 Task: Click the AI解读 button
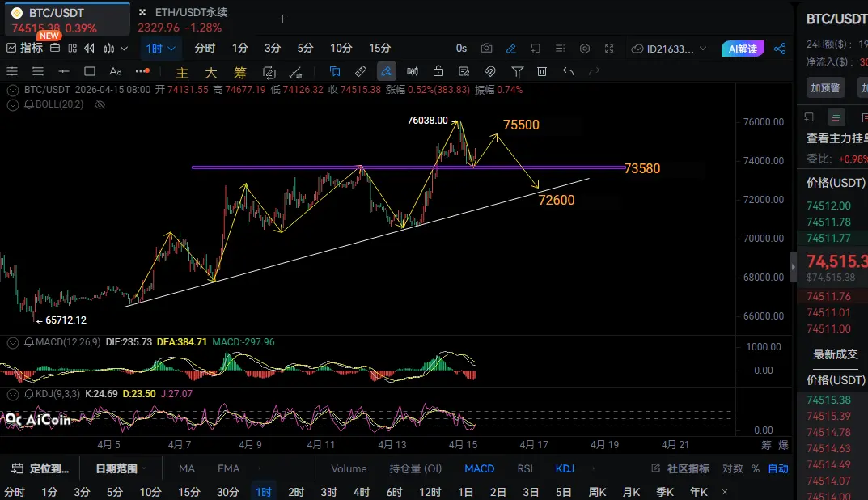pos(743,49)
